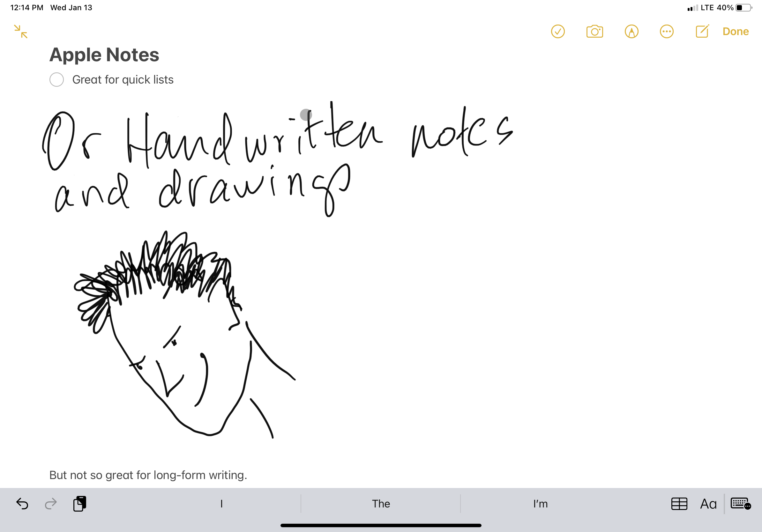The width and height of the screenshot is (762, 532).
Task: Toggle the on-screen keyboard icon
Action: (x=740, y=504)
